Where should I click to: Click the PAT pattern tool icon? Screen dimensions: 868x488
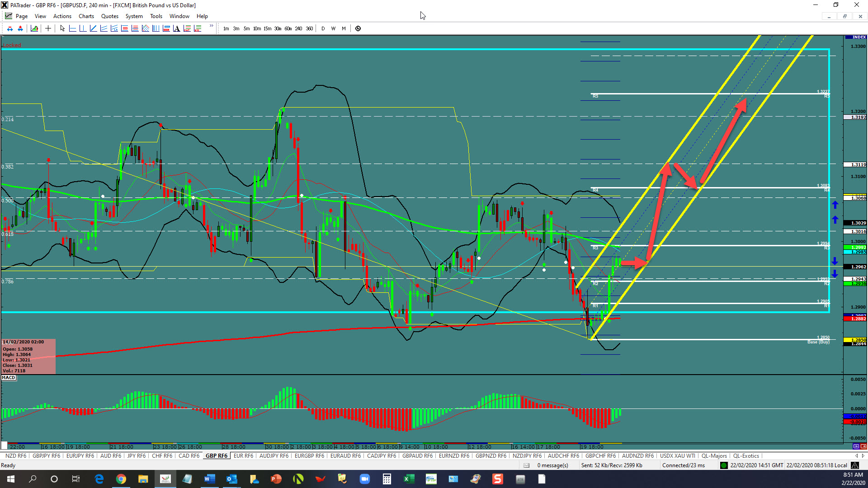(x=187, y=28)
